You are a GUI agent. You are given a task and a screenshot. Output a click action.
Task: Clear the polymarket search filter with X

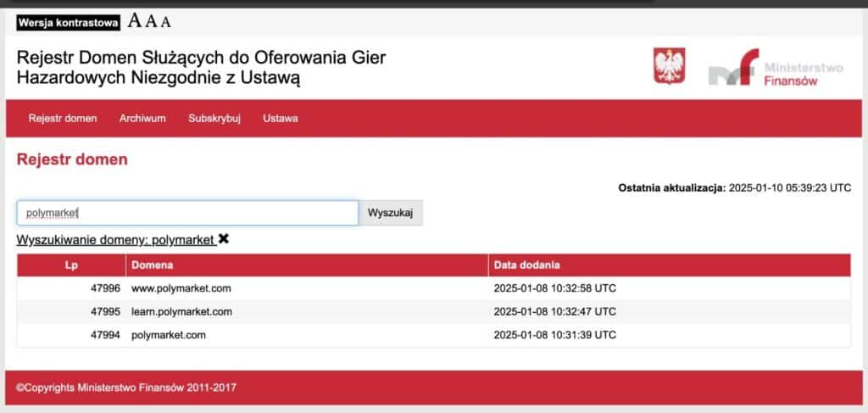(224, 239)
